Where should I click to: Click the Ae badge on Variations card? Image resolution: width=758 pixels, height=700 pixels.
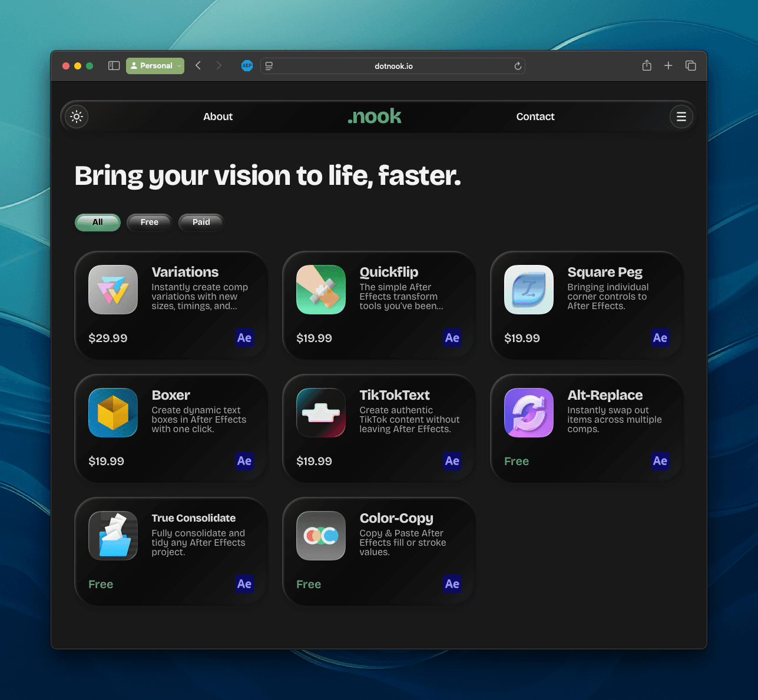tap(244, 338)
